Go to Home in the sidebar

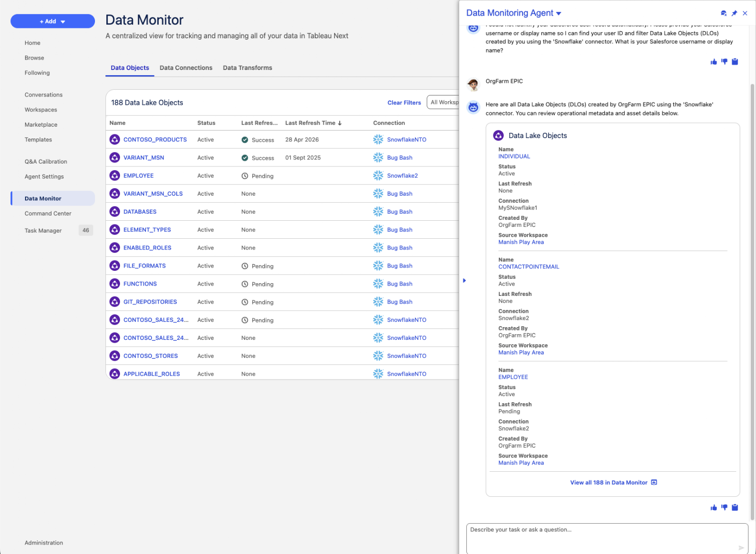pyautogui.click(x=33, y=43)
